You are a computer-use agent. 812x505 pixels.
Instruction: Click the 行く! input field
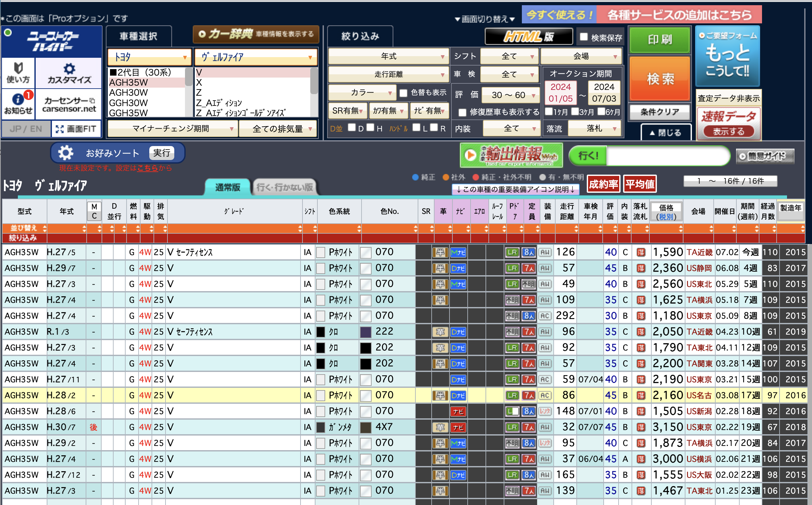[668, 156]
